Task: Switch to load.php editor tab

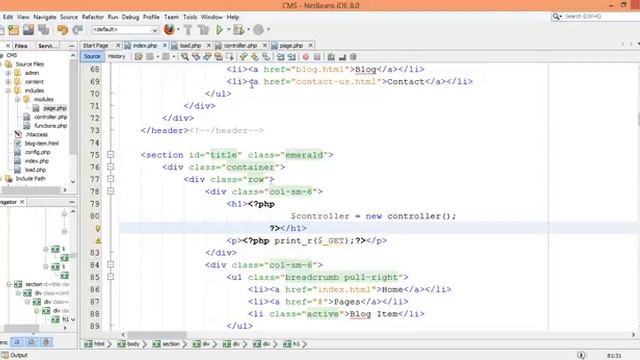Action: click(190, 45)
